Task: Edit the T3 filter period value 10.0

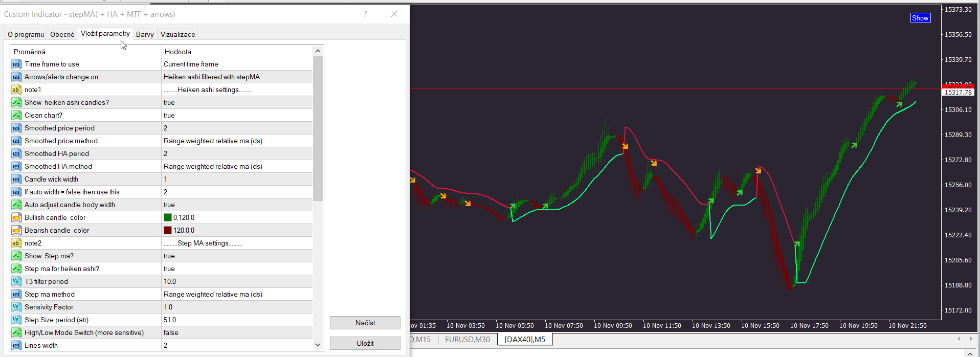Action: click(x=237, y=281)
